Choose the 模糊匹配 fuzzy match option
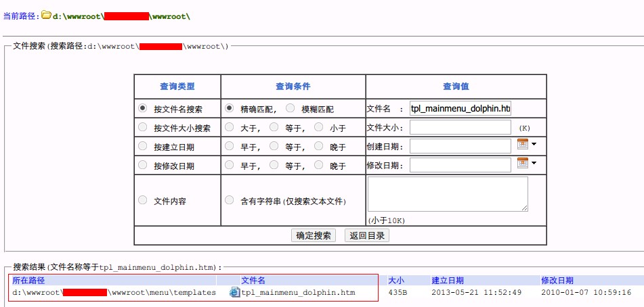This screenshot has height=307, width=644. 290,108
